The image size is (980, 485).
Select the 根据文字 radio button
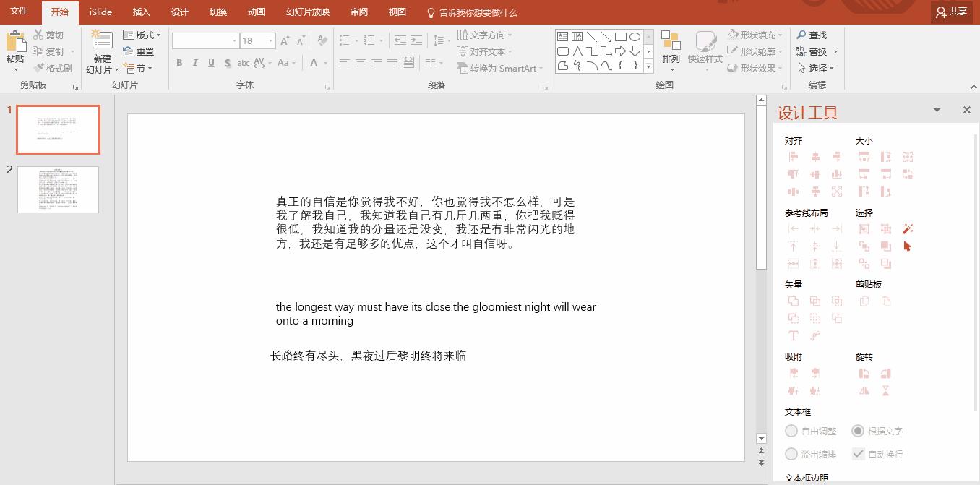[x=858, y=431]
